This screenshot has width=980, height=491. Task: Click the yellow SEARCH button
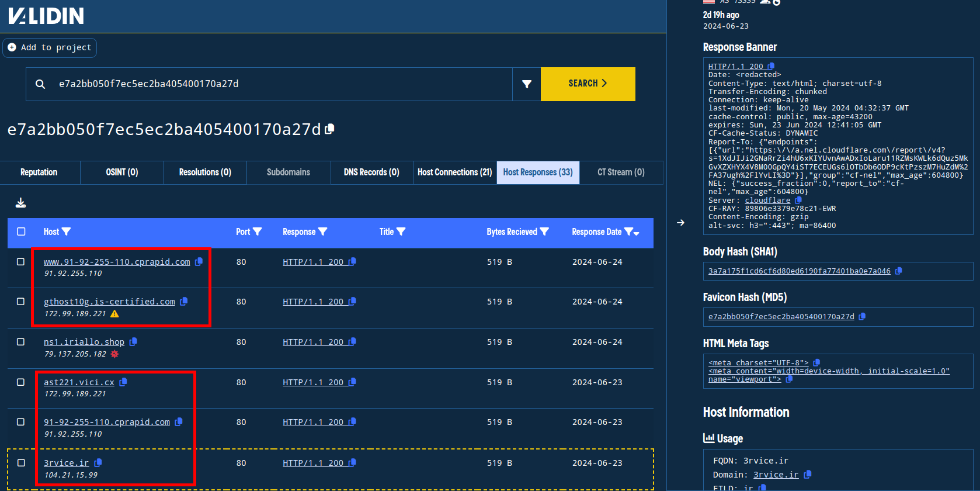588,84
